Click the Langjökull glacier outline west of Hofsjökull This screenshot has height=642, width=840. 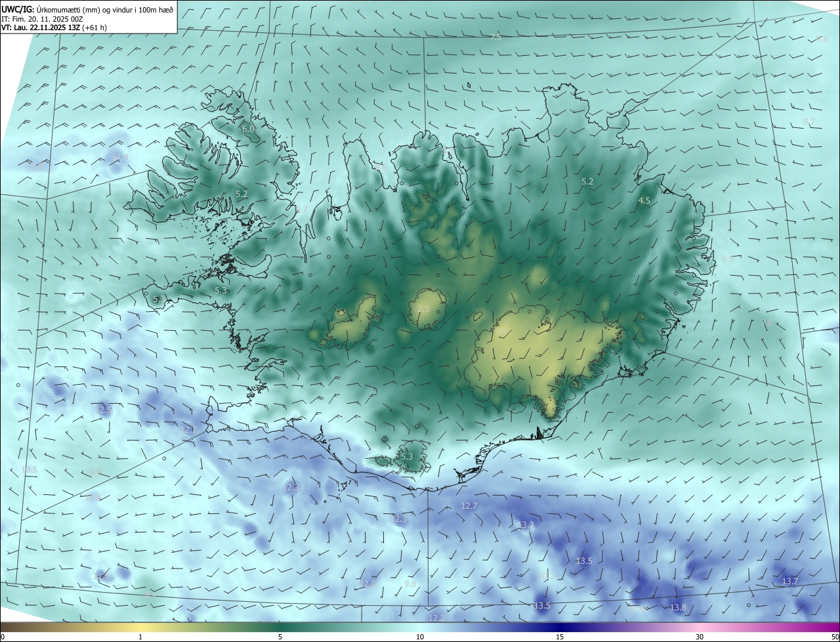pyautogui.click(x=351, y=320)
